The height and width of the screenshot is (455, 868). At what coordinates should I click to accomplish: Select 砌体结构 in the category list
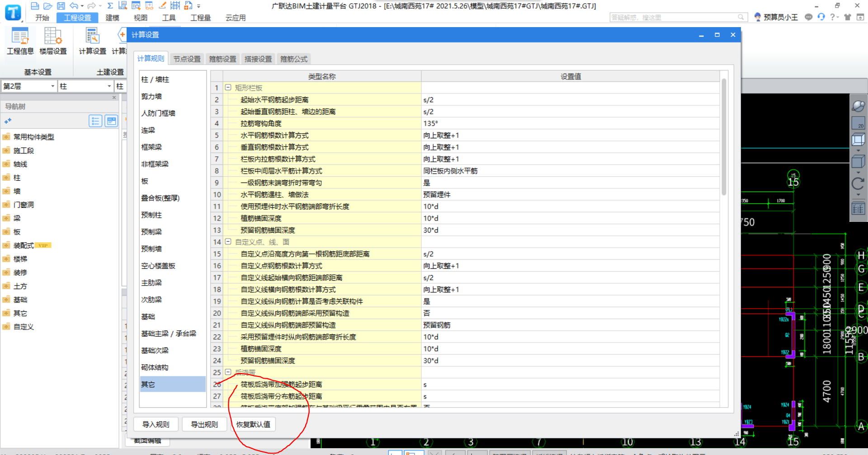pyautogui.click(x=173, y=367)
